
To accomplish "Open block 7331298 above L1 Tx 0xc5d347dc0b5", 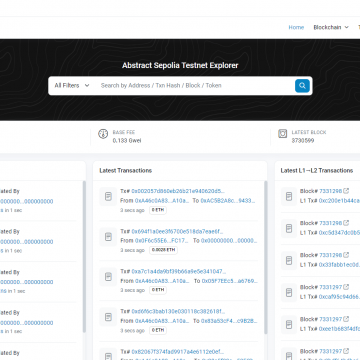I will click(331, 223).
